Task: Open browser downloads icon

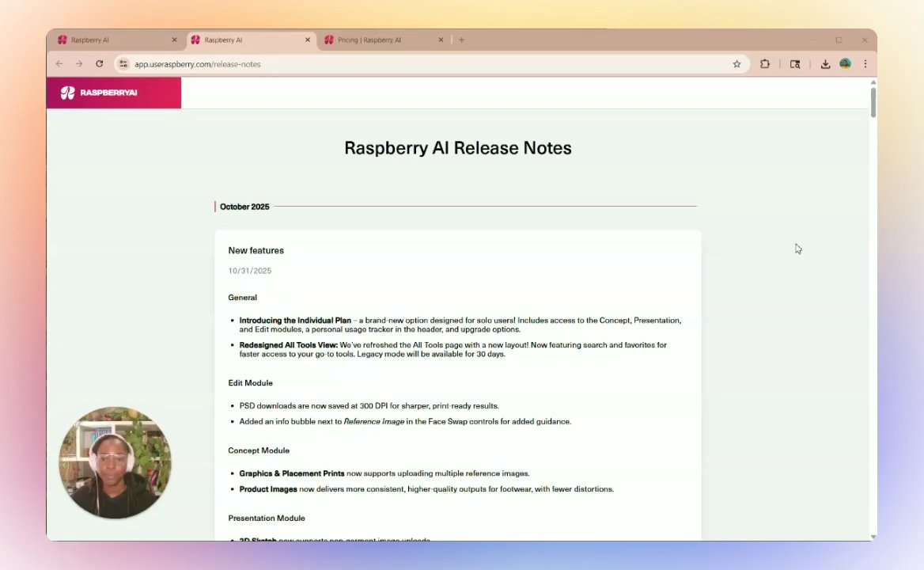Action: pyautogui.click(x=825, y=63)
